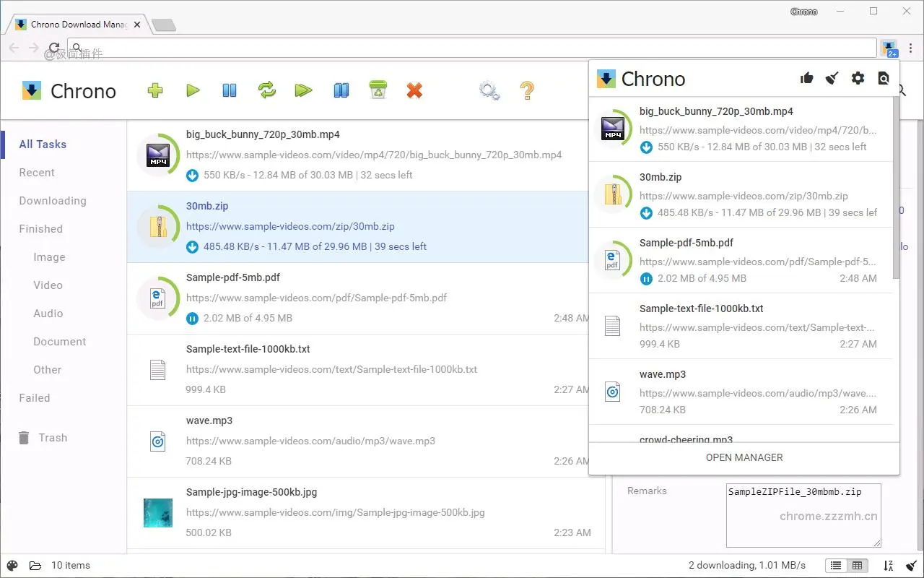Pause the selected download
Screen dimensions: 924x578
(229, 90)
